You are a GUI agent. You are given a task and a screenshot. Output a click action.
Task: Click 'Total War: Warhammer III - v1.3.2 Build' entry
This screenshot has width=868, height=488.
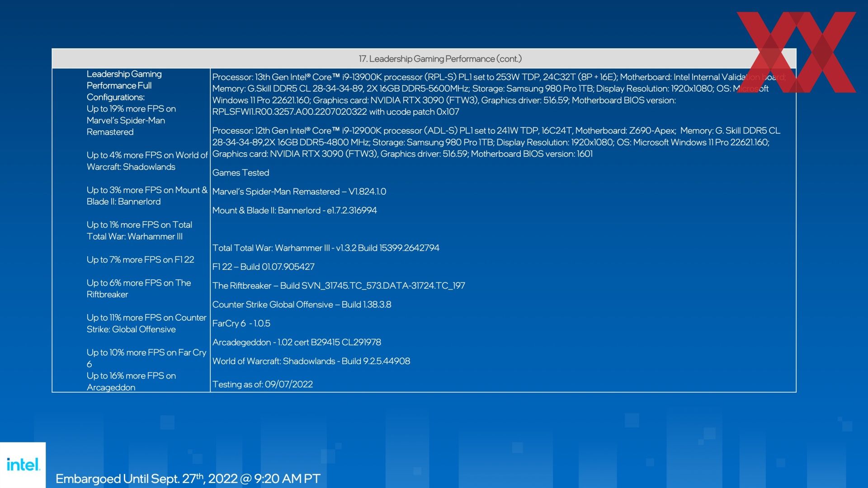click(325, 248)
